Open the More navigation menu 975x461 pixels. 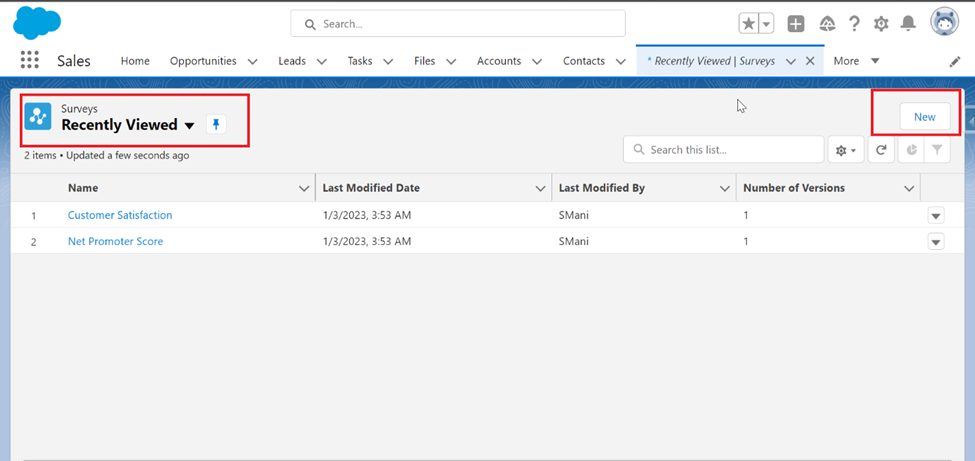(x=856, y=61)
